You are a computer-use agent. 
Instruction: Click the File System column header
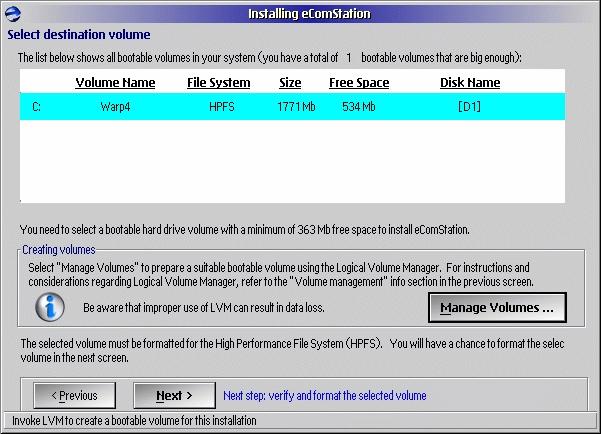(218, 82)
